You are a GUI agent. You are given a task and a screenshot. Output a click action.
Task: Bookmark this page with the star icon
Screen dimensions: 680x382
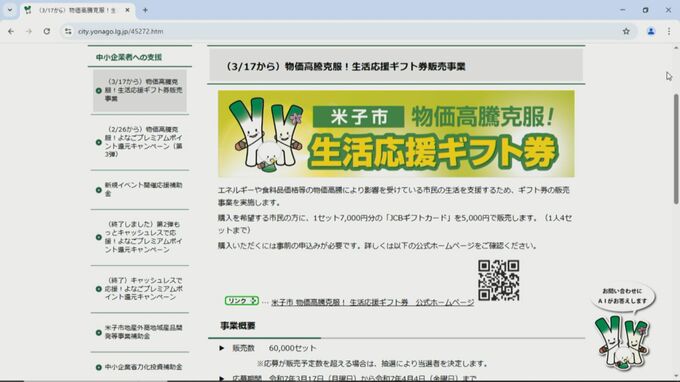click(x=626, y=31)
